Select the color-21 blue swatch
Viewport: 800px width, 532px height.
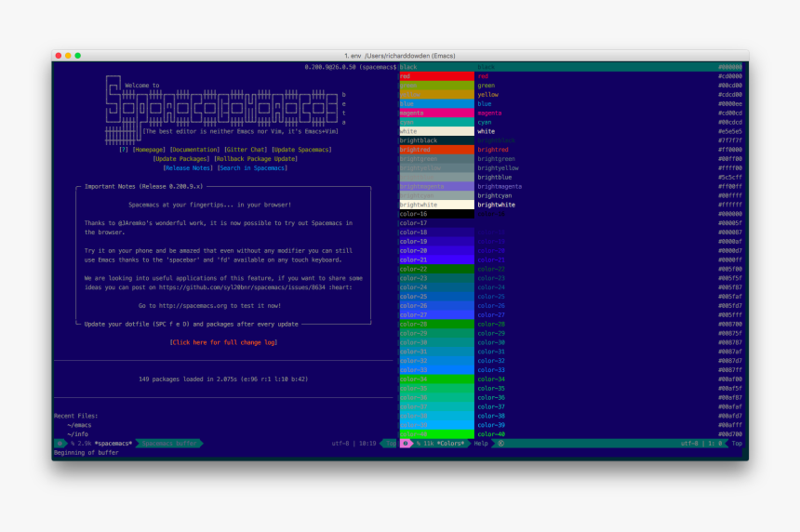[436, 259]
